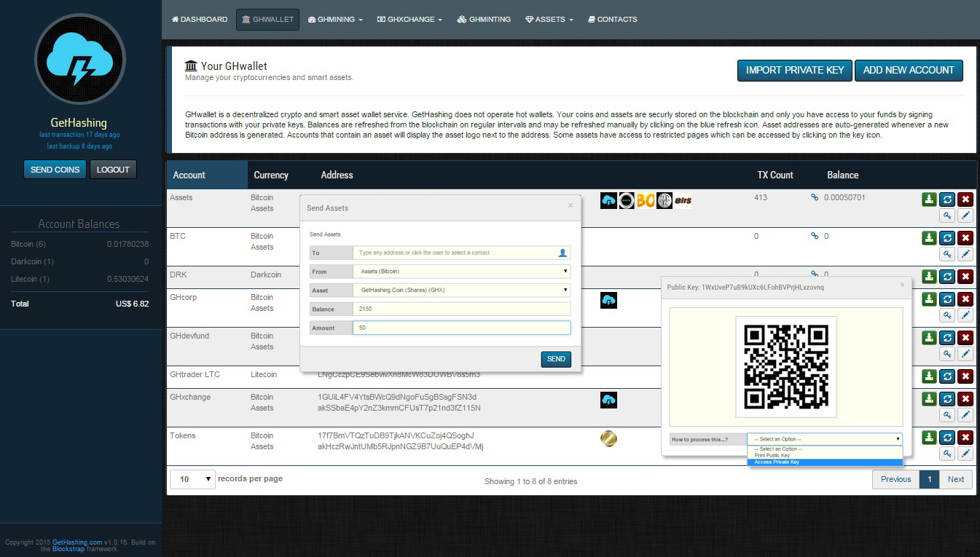Viewport: 980px width, 557px height.
Task: Expand the GHXCHANGE menu
Action: 409,20
